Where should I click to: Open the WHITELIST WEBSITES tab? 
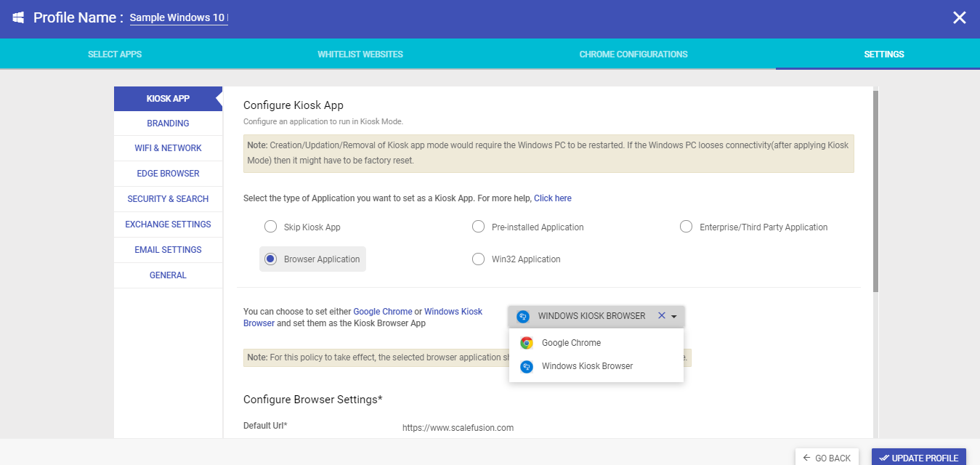click(360, 54)
